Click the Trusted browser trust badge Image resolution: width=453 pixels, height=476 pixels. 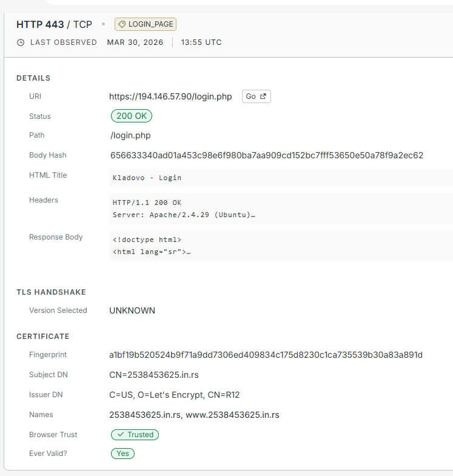[135, 435]
